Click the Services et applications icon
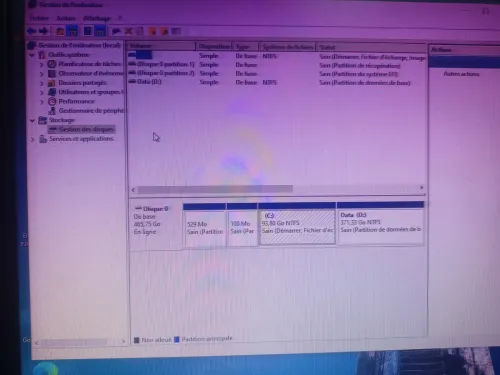This screenshot has width=500, height=375. pyautogui.click(x=43, y=139)
